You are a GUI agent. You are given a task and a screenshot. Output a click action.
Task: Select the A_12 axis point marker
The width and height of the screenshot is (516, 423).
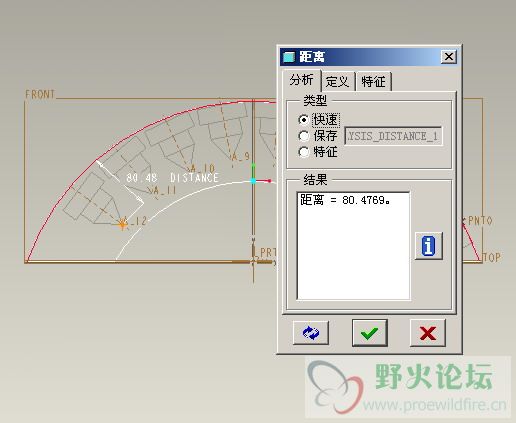[x=123, y=224]
